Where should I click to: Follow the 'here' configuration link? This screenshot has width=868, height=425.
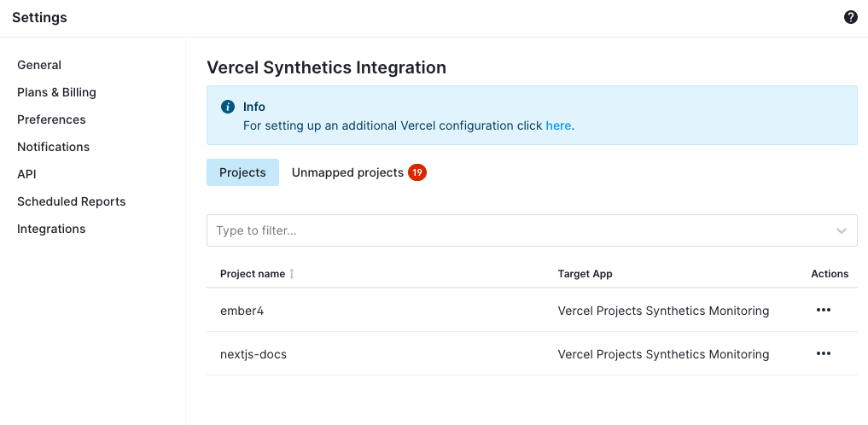pyautogui.click(x=558, y=125)
